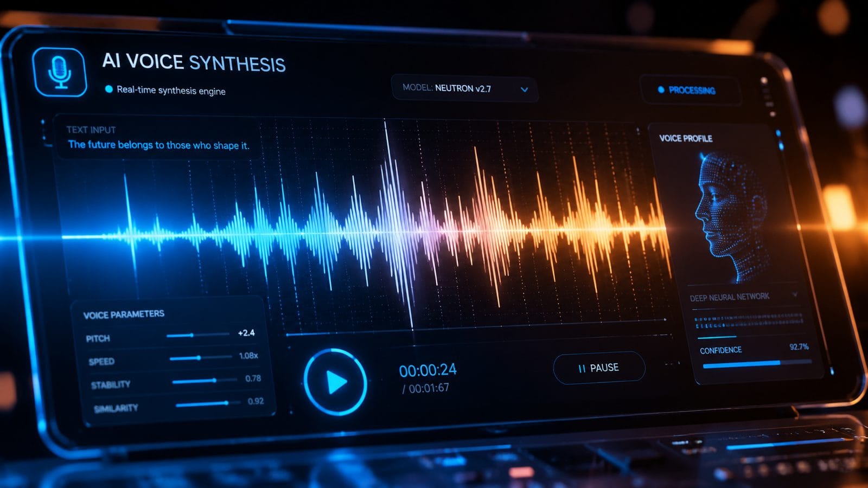Adjust the SPEED slider
The width and height of the screenshot is (868, 488).
pyautogui.click(x=201, y=358)
